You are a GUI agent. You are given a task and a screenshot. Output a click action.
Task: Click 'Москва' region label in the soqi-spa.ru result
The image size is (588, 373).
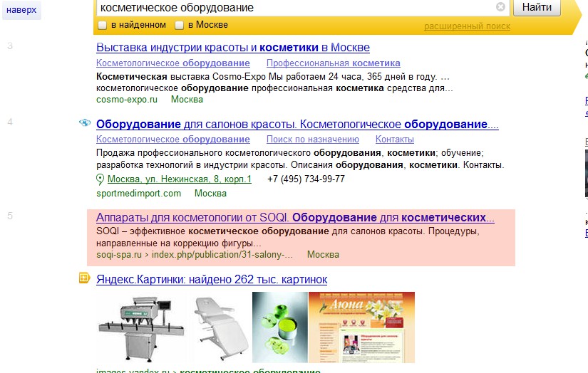tap(323, 255)
